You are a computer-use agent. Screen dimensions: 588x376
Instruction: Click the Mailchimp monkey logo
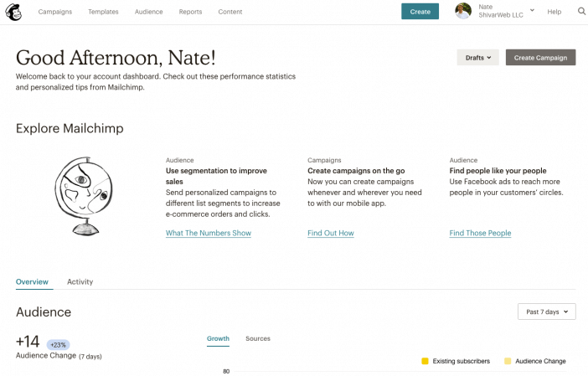13,12
